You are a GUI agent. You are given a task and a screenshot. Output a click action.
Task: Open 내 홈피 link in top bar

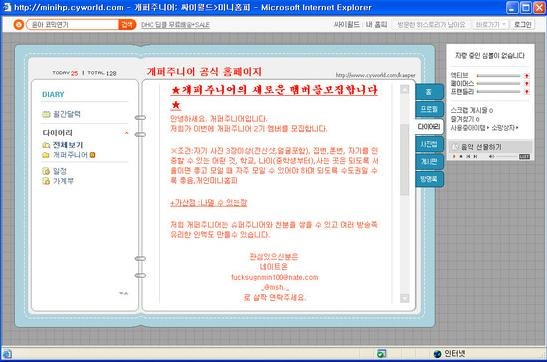pyautogui.click(x=376, y=24)
